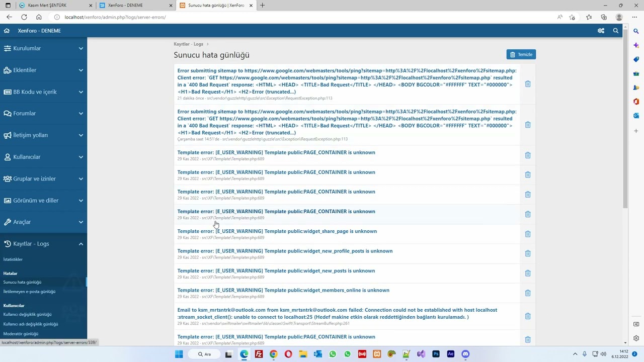
Task: Delete the widget_members_online error entry
Action: coord(528,293)
